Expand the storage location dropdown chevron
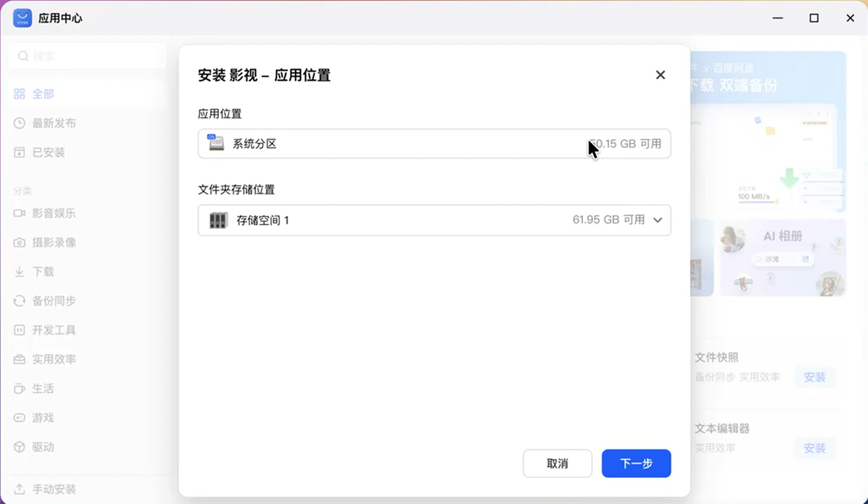The height and width of the screenshot is (504, 868). [657, 220]
